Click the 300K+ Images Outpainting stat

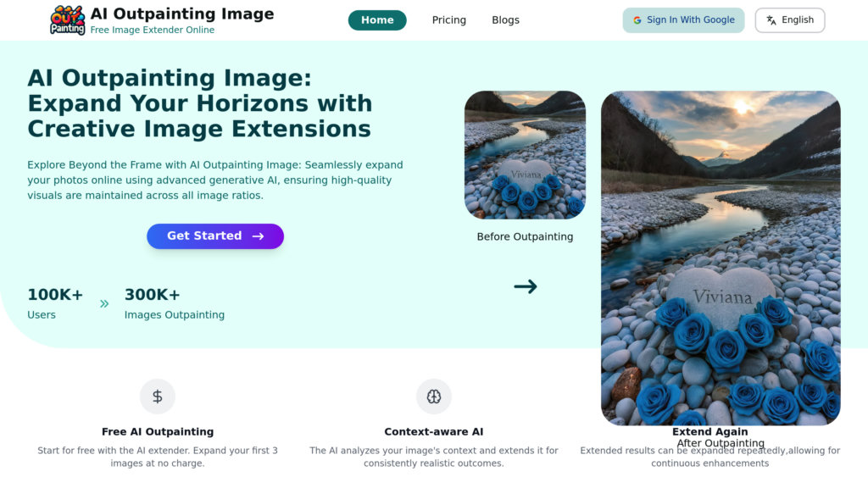tap(175, 303)
